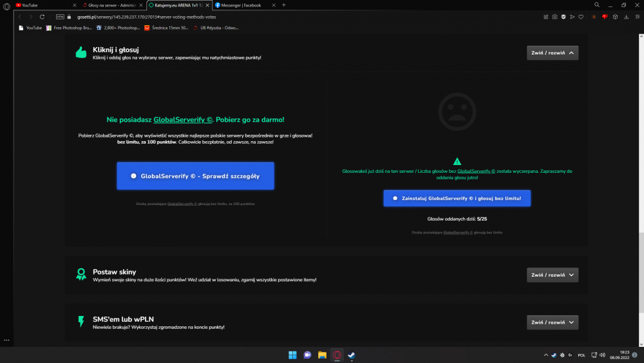Image resolution: width=644 pixels, height=363 pixels.
Task: Collapse the Kliknij i głosuj section
Action: [x=553, y=53]
